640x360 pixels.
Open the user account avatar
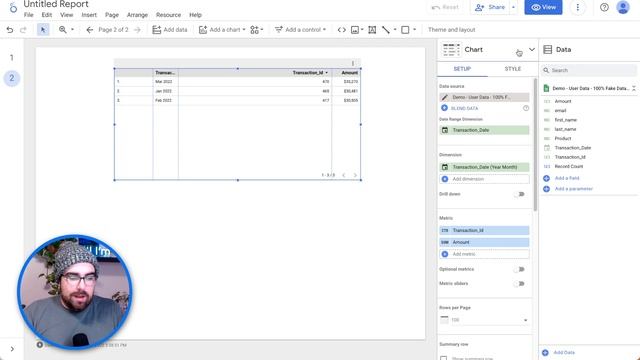[623, 7]
